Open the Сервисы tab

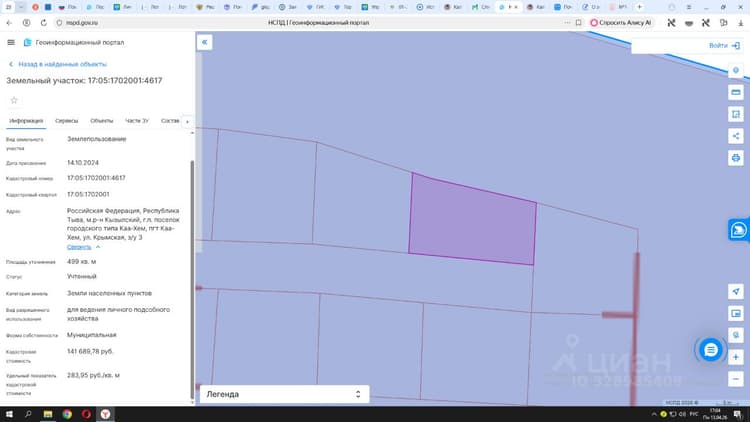point(66,121)
